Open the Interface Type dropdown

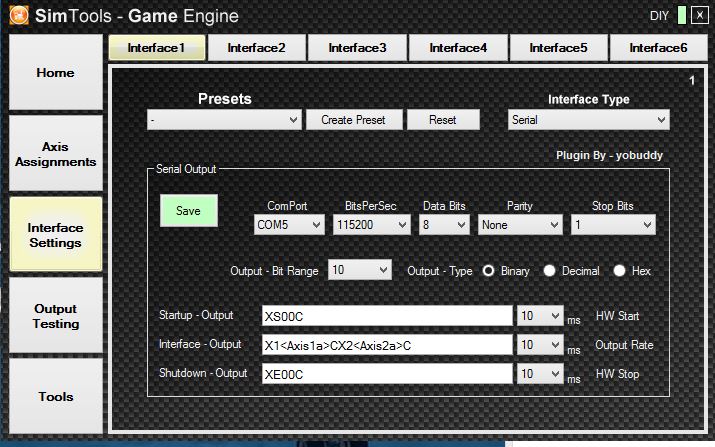click(x=589, y=120)
